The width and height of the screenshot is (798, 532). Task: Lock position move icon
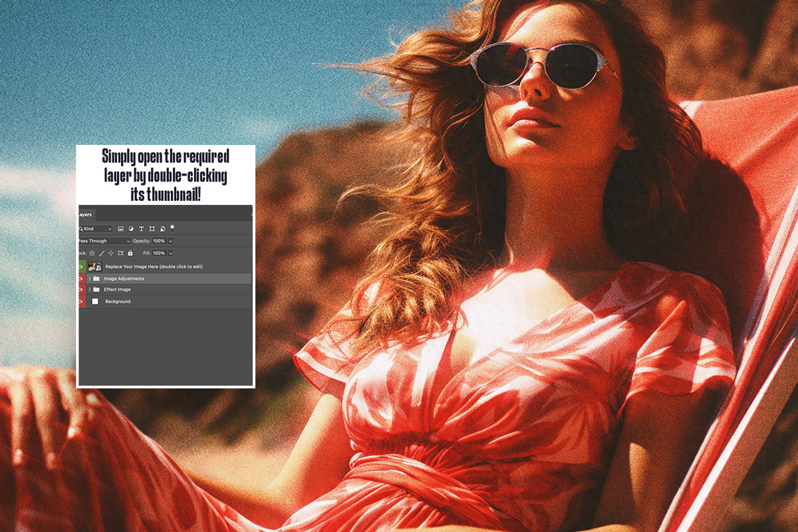[111, 253]
